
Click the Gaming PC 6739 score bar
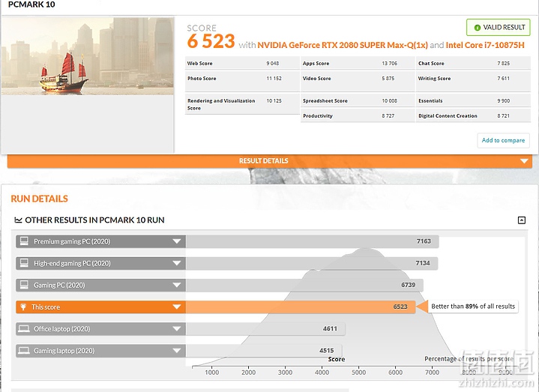pyautogui.click(x=304, y=285)
